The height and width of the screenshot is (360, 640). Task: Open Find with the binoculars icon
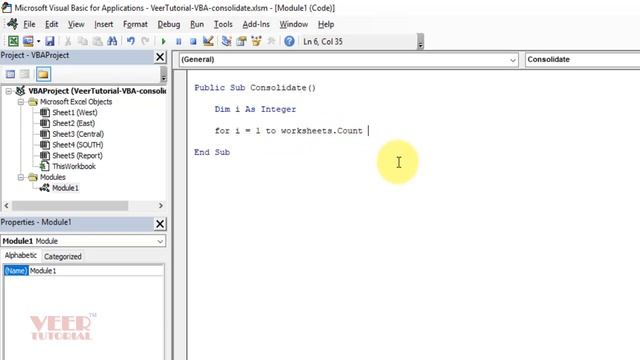pos(112,41)
